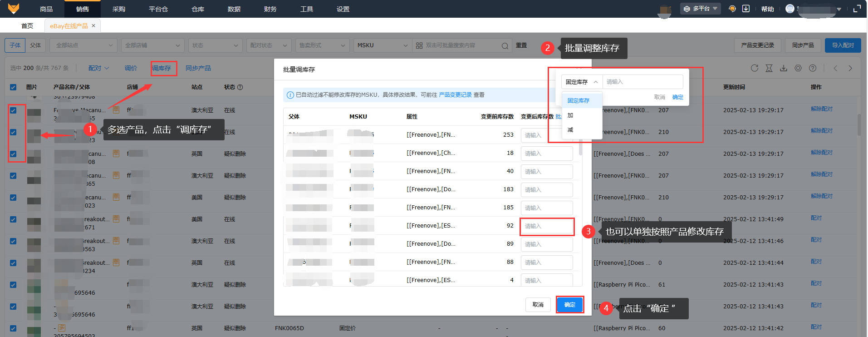Switch to the 首页 tab
The image size is (868, 337).
27,26
